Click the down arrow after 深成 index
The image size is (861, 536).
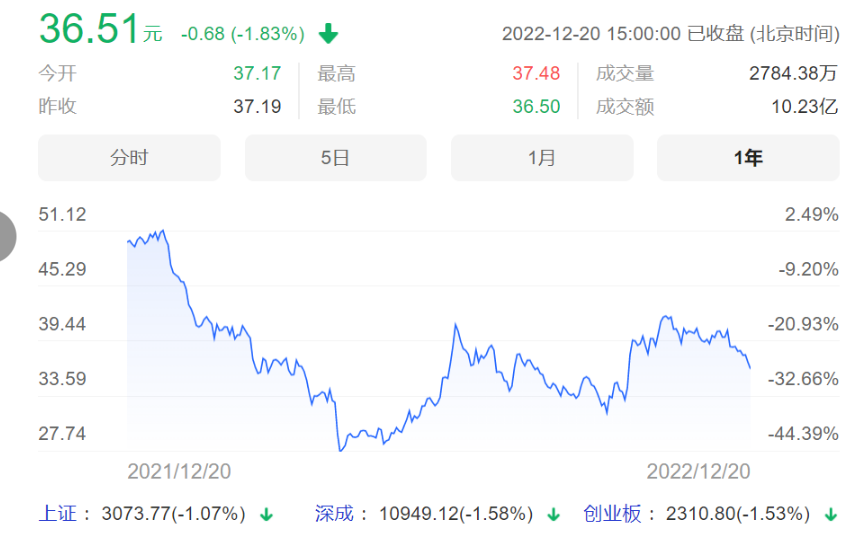553,515
